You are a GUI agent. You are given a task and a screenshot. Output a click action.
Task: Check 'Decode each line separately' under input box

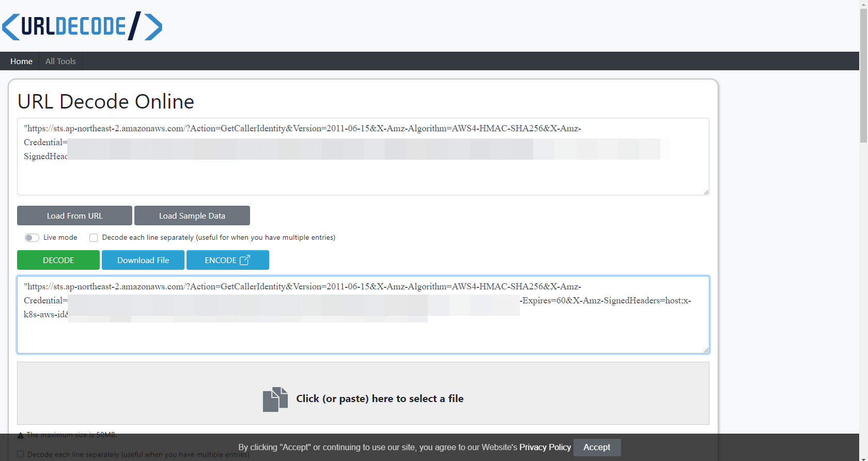tap(94, 238)
